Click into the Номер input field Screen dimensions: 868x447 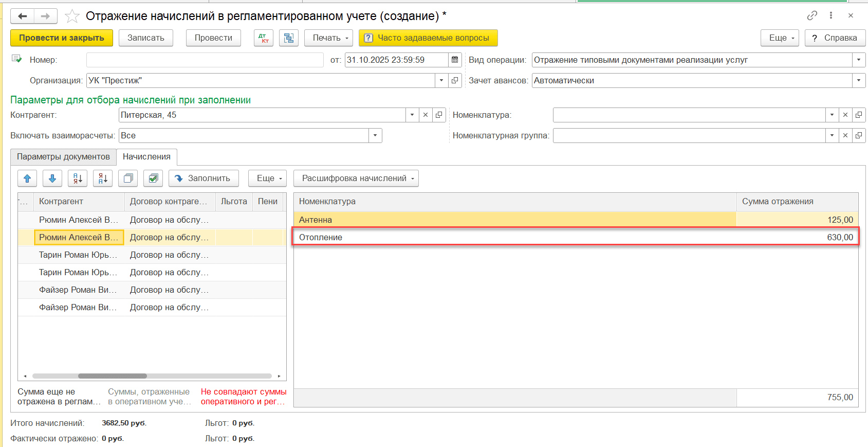tap(205, 60)
